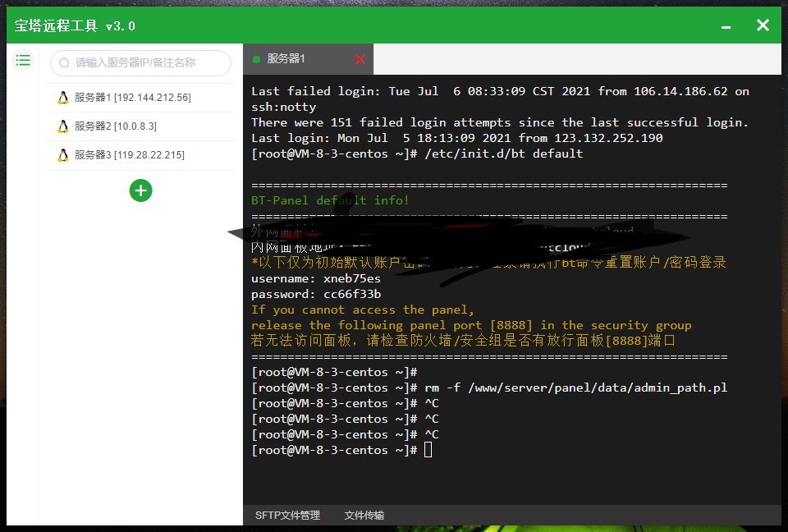The width and height of the screenshot is (788, 532).
Task: Open 服务器2 [10.0.8.3] entry
Action: [x=140, y=126]
